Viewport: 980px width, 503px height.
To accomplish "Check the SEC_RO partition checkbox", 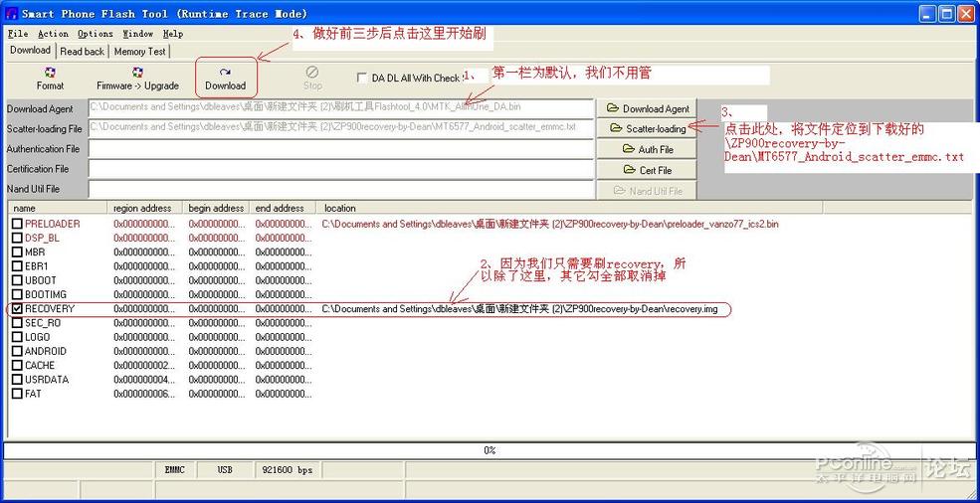I will (18, 323).
